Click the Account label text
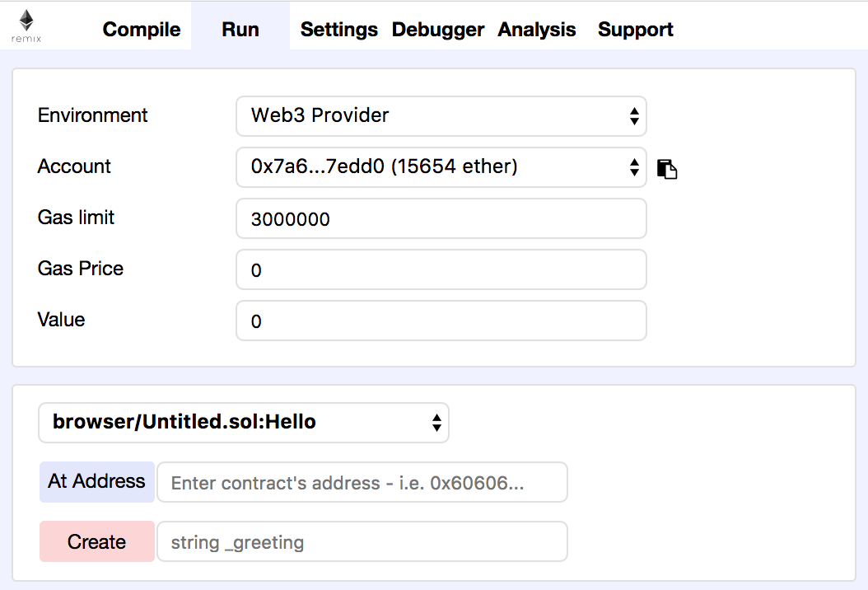Viewport: 868px width, 590px height. 74,166
